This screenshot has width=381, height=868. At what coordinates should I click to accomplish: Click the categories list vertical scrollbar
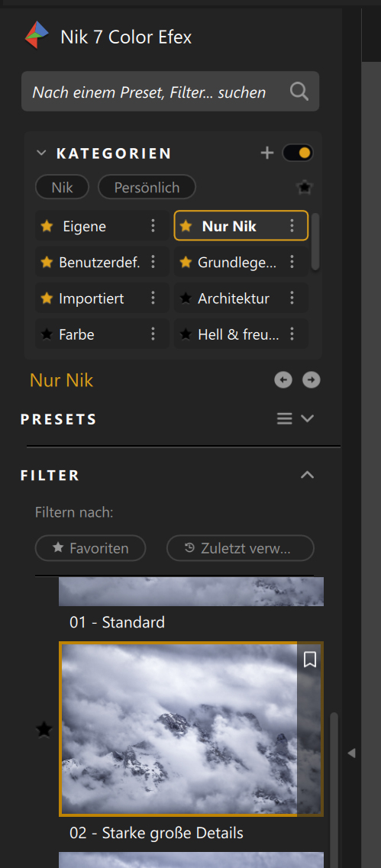(x=315, y=242)
